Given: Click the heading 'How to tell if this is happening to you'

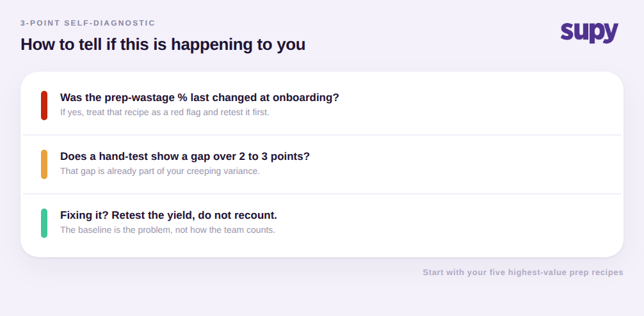Looking at the screenshot, I should [x=163, y=44].
